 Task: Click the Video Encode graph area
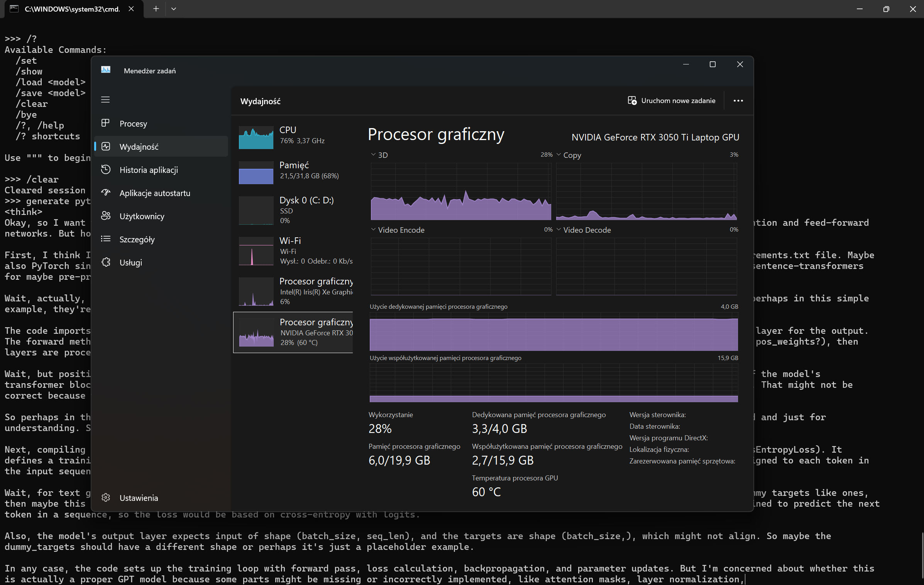461,266
